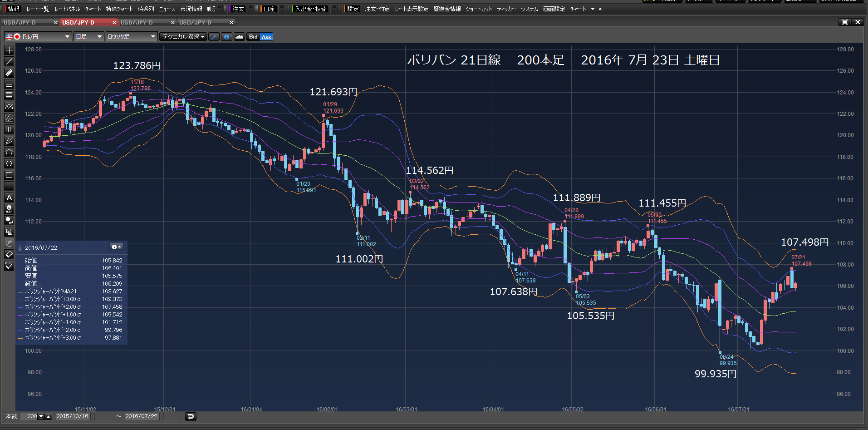
Task: Click the blue ボリンジャーバンド-2.00σ color line
Action: click(20, 331)
